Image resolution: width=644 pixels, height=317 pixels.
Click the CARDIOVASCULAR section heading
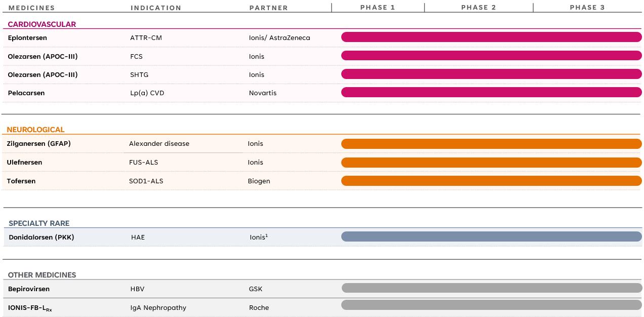click(x=42, y=24)
